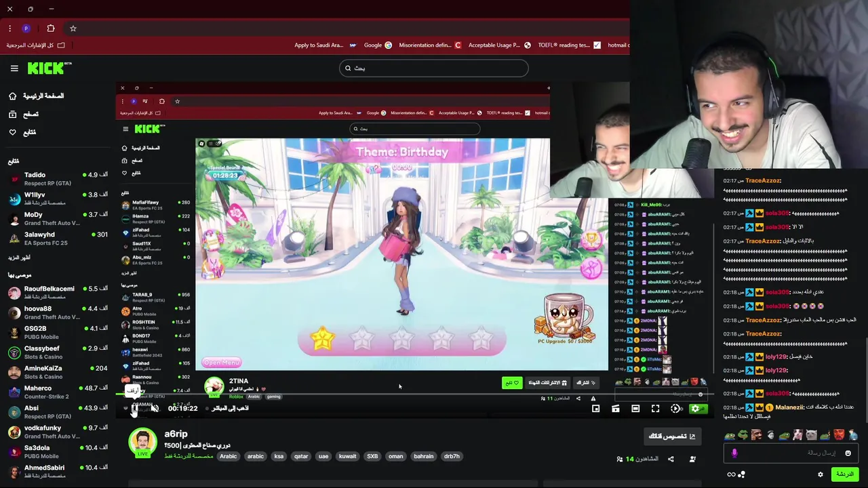
Task: Open the 'مخصصة للدردشة فقط' category link
Action: coord(189,456)
